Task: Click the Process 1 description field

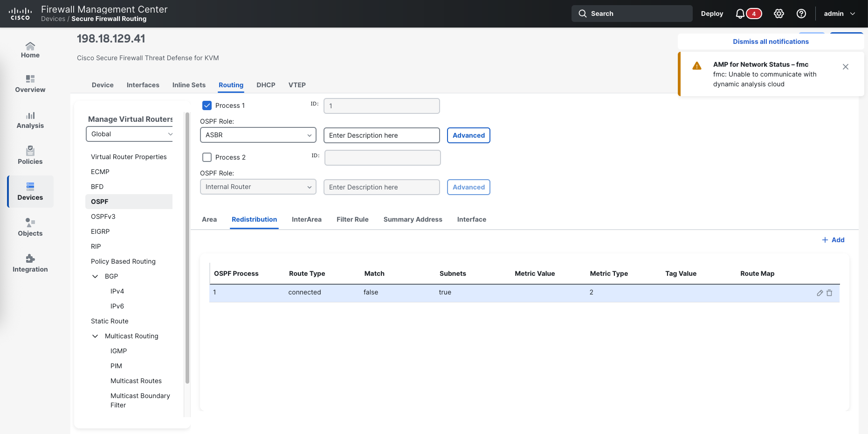Action: [381, 135]
